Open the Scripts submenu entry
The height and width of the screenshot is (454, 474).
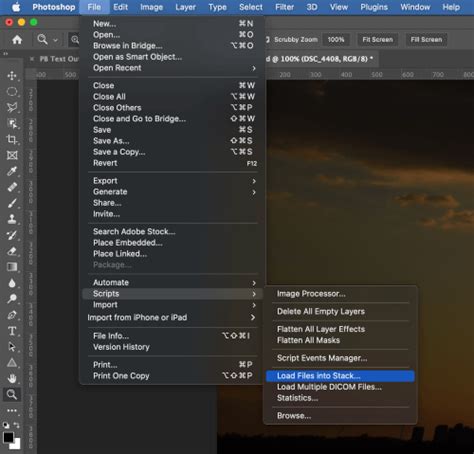point(173,294)
